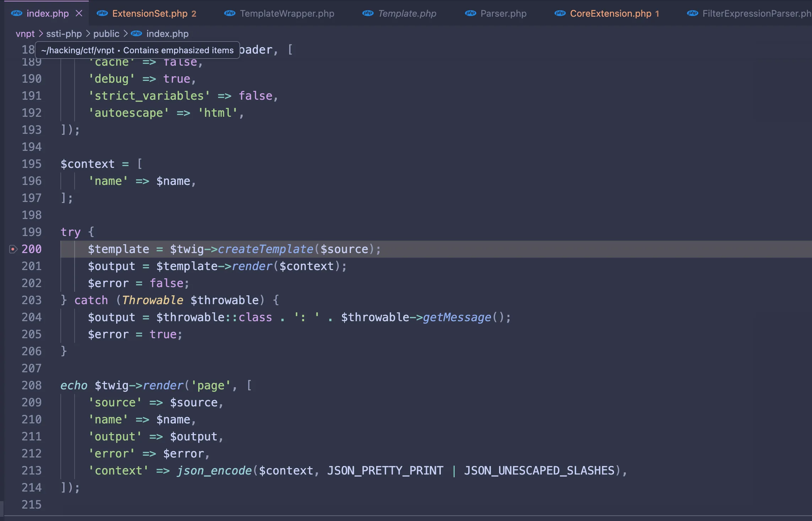The height and width of the screenshot is (521, 812).
Task: Click PHP icon on FilterExpressionParser tab
Action: click(692, 13)
